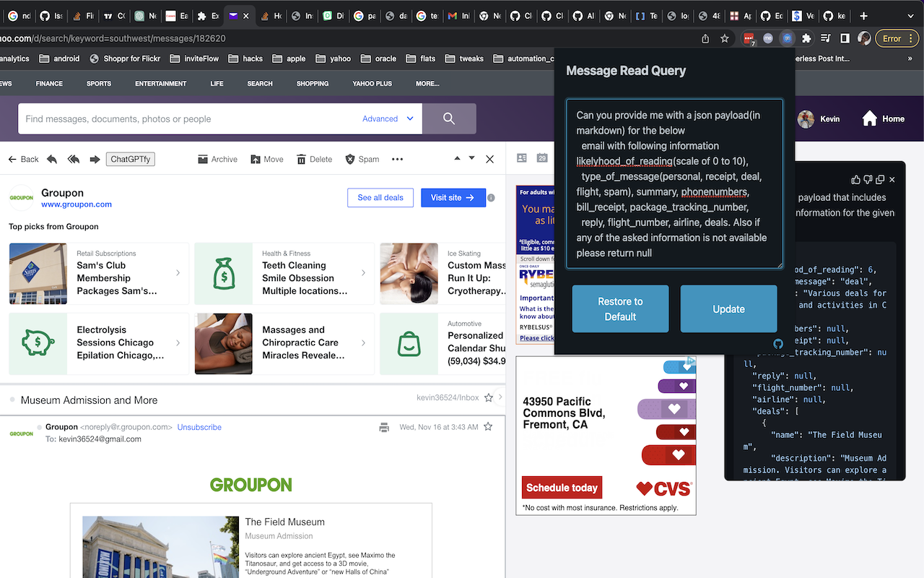Expand chevron on Electrolysis Sessions card
Viewport: 924px width, 578px height.
[178, 343]
